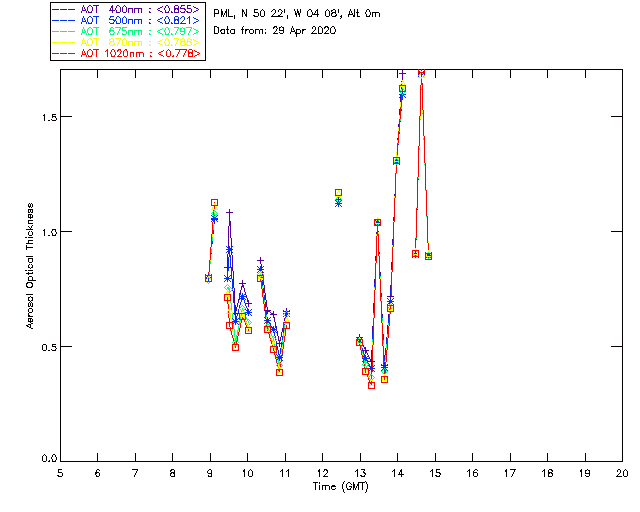Click the last data point near 14:50

coord(428,256)
